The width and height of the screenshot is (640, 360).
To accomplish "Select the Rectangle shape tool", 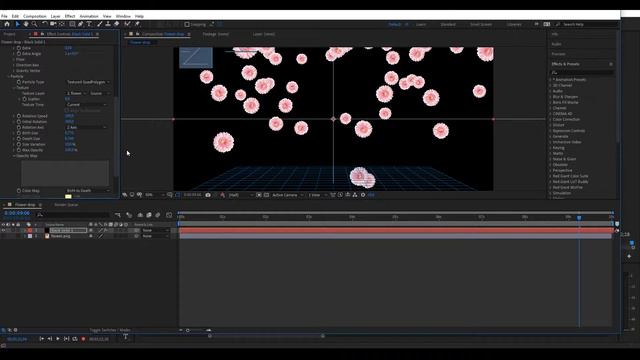I will point(72,24).
